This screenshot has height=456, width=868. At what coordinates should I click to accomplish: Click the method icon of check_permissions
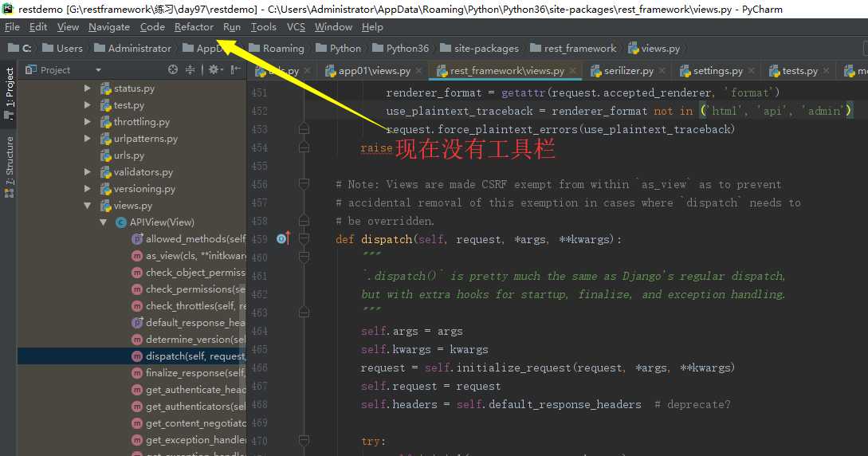point(137,289)
